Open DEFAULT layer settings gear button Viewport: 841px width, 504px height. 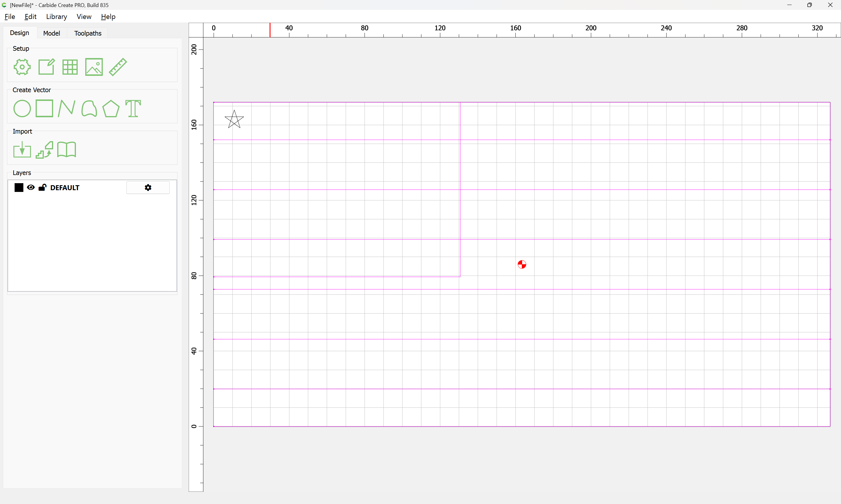[x=148, y=188]
